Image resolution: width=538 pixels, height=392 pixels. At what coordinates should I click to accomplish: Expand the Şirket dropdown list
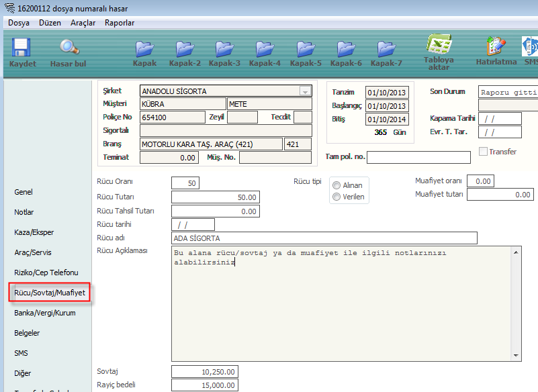(x=305, y=91)
